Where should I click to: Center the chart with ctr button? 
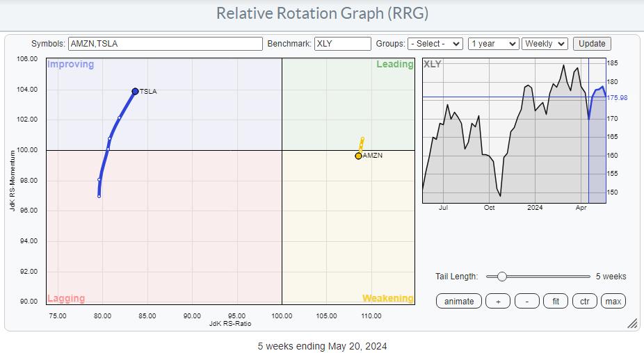pos(585,301)
